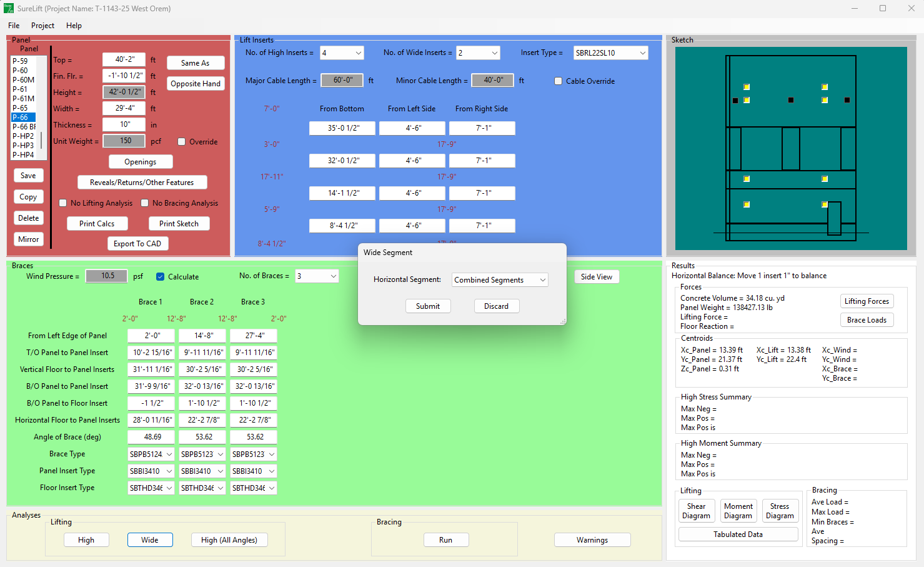The height and width of the screenshot is (567, 924).
Task: Submit the Wide Segment dialog
Action: coord(428,306)
